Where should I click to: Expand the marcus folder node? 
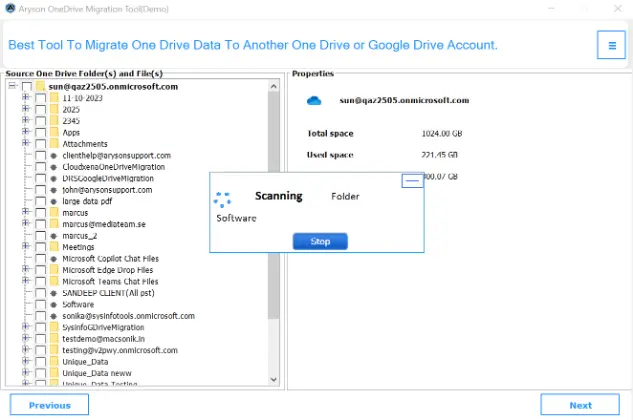(x=26, y=212)
